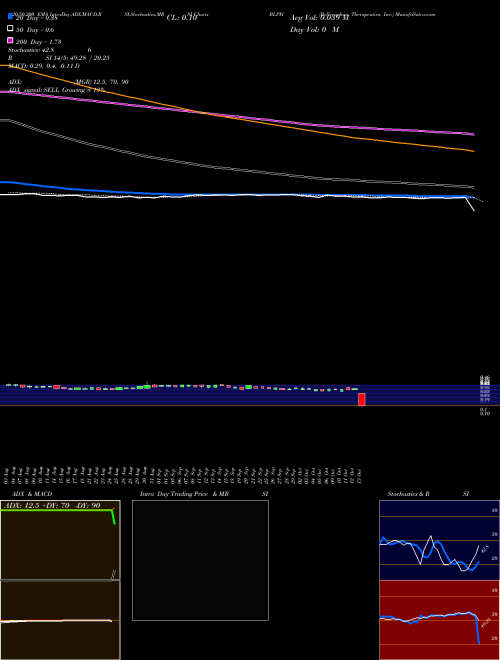This screenshot has width=500, height=660.
Task: Click the '200 Day = 1.73' legend text
Action: (x=38, y=42)
